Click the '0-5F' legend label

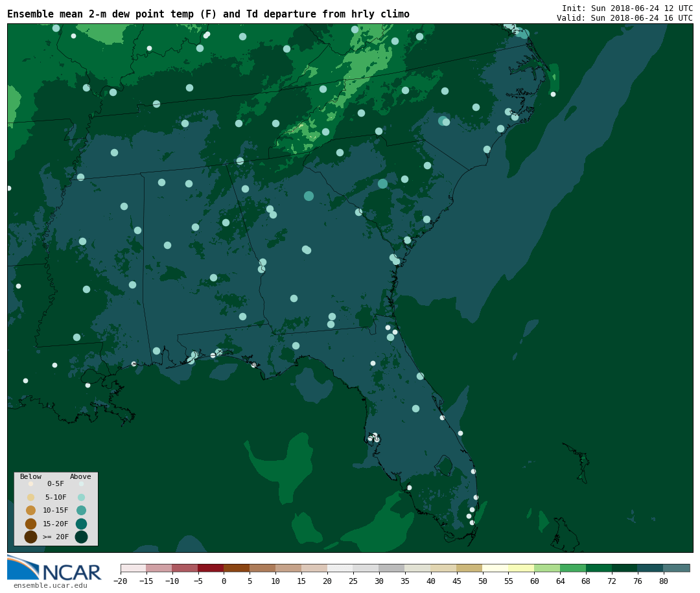coord(56,483)
